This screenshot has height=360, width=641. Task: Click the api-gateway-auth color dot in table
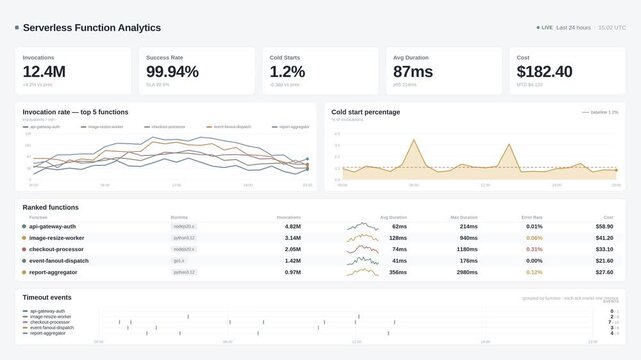24,226
